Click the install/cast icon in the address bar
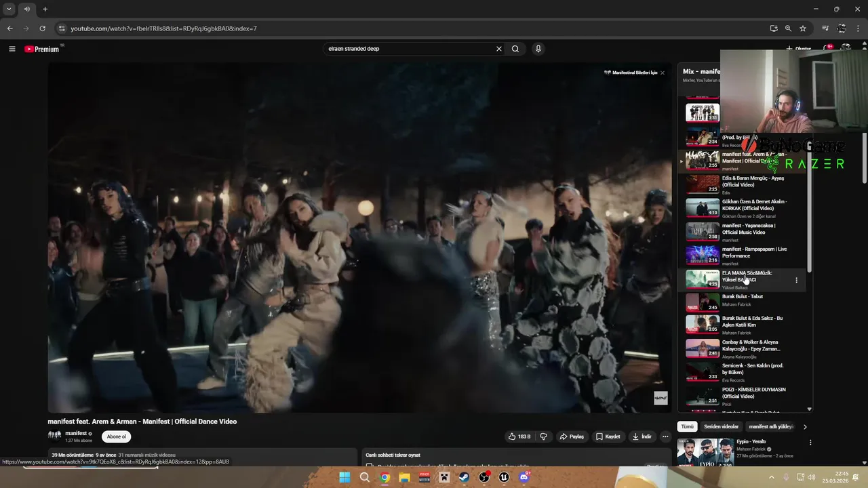The image size is (868, 488). 774,28
